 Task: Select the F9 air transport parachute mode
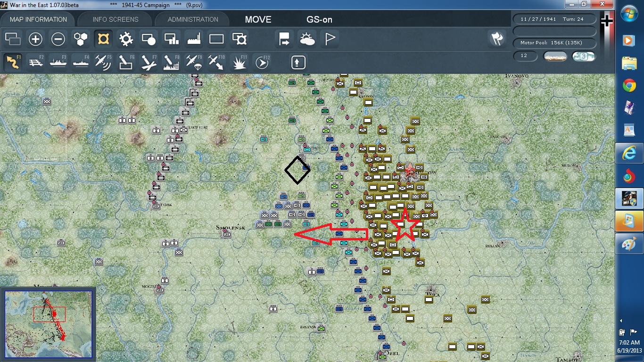[194, 62]
